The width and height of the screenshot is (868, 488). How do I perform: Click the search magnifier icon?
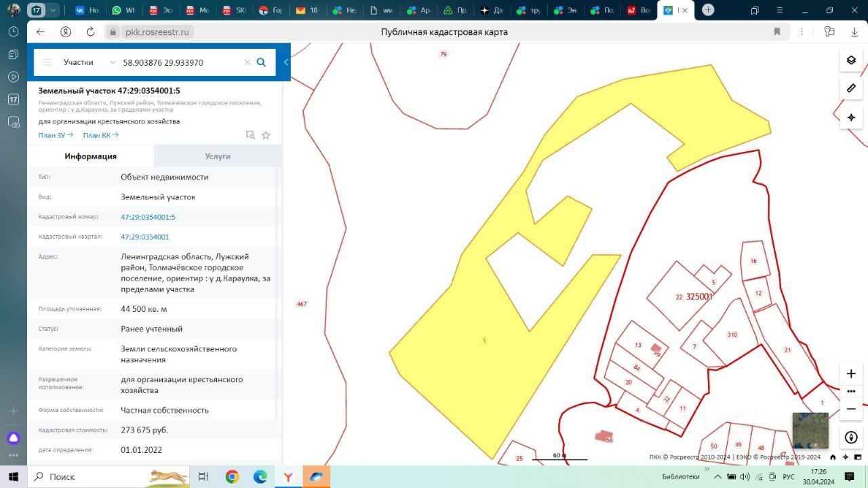(261, 62)
